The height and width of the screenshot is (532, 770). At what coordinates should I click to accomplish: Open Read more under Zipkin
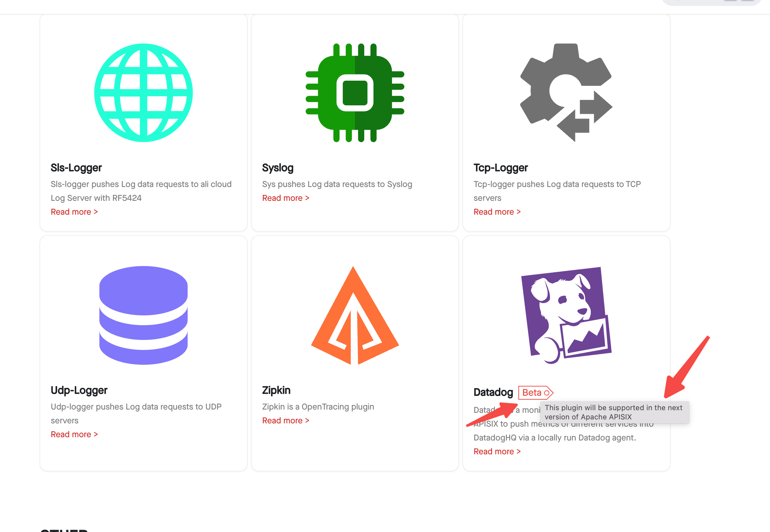(x=286, y=421)
